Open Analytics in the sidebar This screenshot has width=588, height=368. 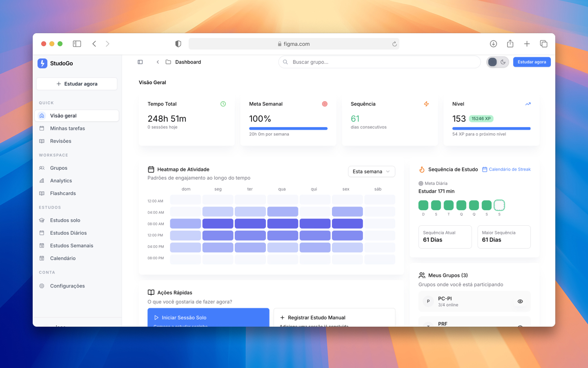click(x=61, y=181)
